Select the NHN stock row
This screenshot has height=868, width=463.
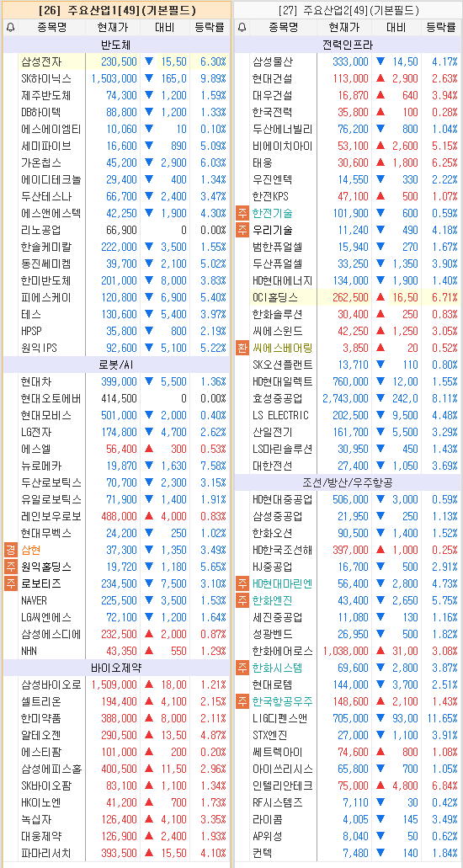pos(116,651)
